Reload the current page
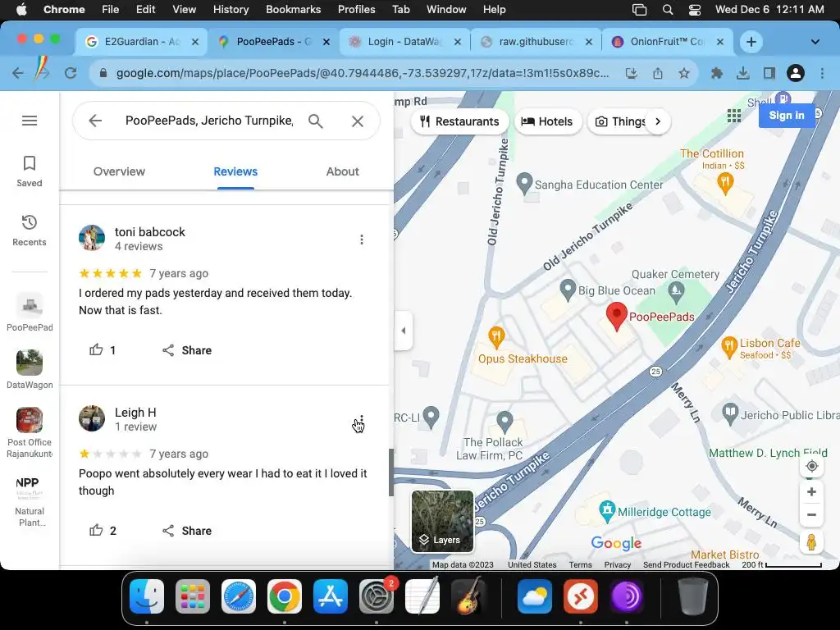This screenshot has width=840, height=630. [x=71, y=73]
